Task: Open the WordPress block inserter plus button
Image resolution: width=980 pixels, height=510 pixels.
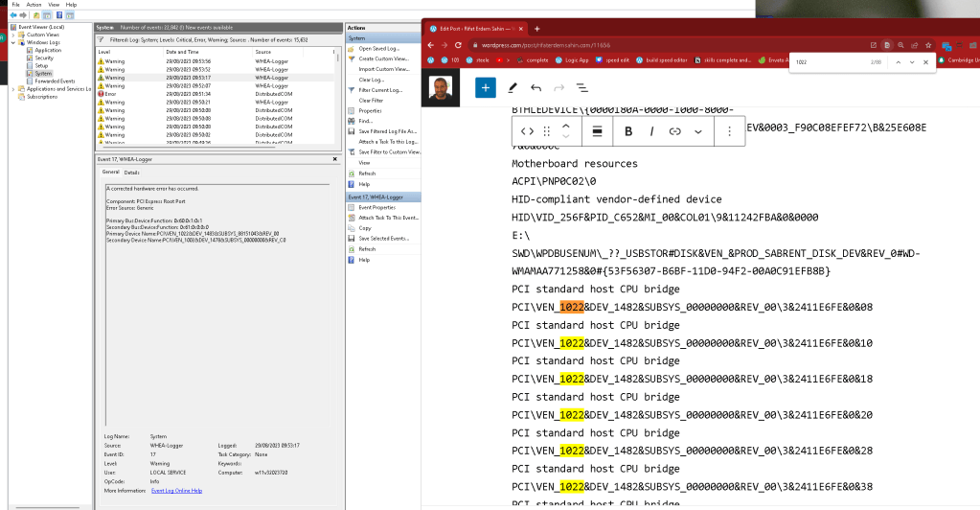Action: pyautogui.click(x=485, y=87)
